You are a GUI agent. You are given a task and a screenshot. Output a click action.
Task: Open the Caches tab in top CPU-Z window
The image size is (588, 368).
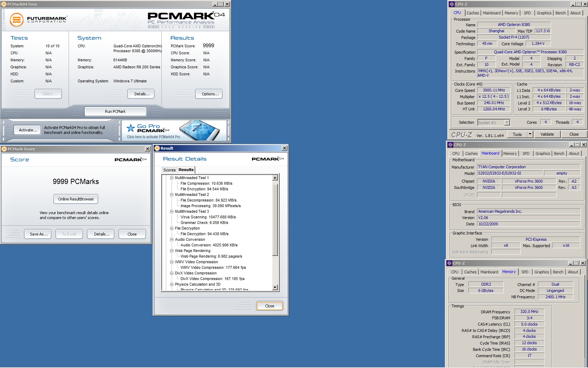click(472, 13)
